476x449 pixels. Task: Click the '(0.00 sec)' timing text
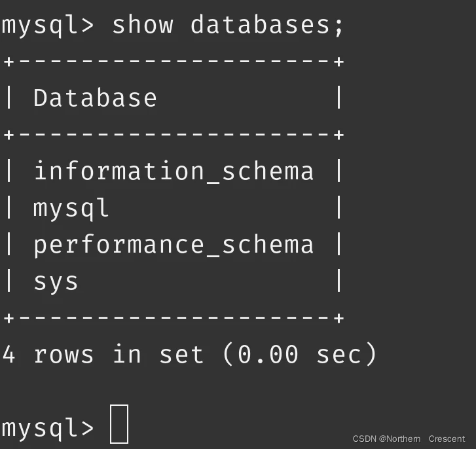point(300,353)
